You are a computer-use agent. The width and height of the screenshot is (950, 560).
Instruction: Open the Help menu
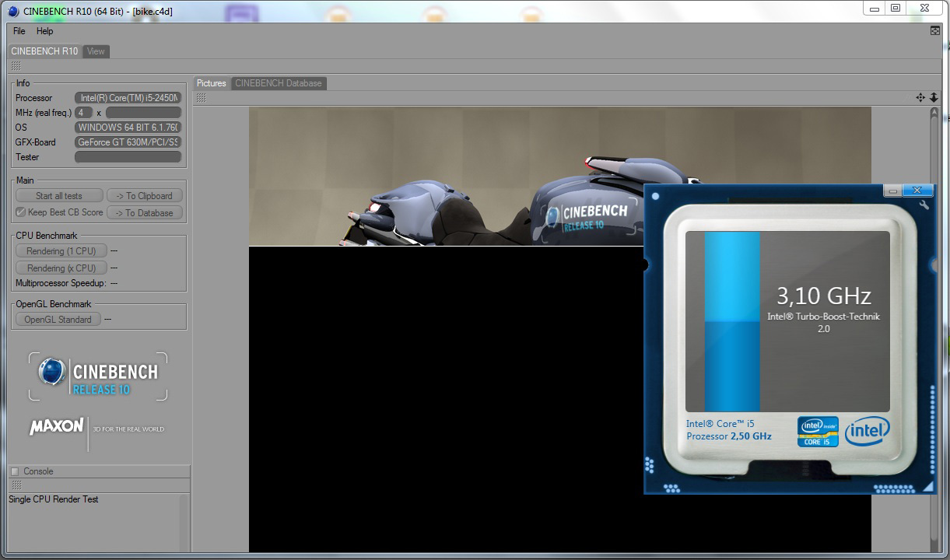tap(45, 31)
